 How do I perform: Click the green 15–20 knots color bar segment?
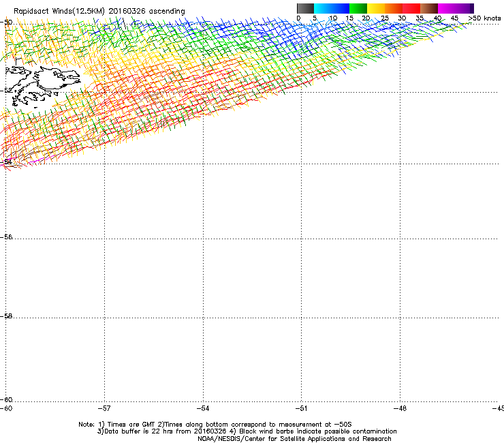tap(358, 8)
